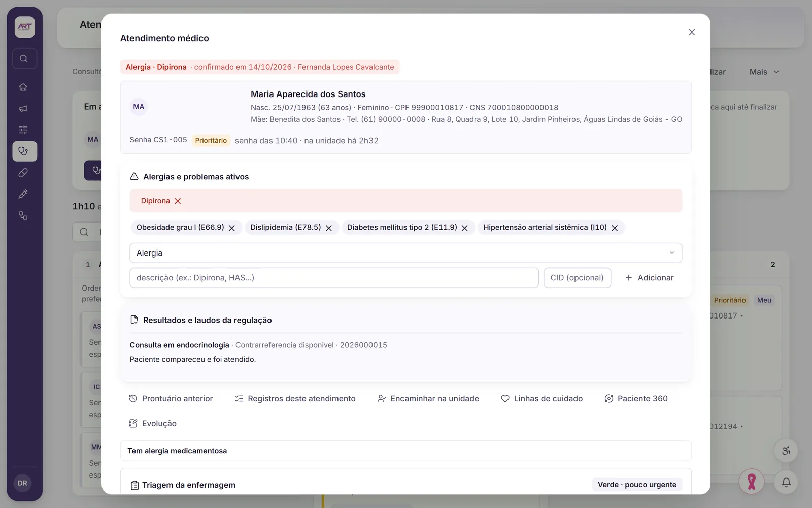Open the linked shapes sidebar icon
The image size is (812, 508).
coord(23,215)
